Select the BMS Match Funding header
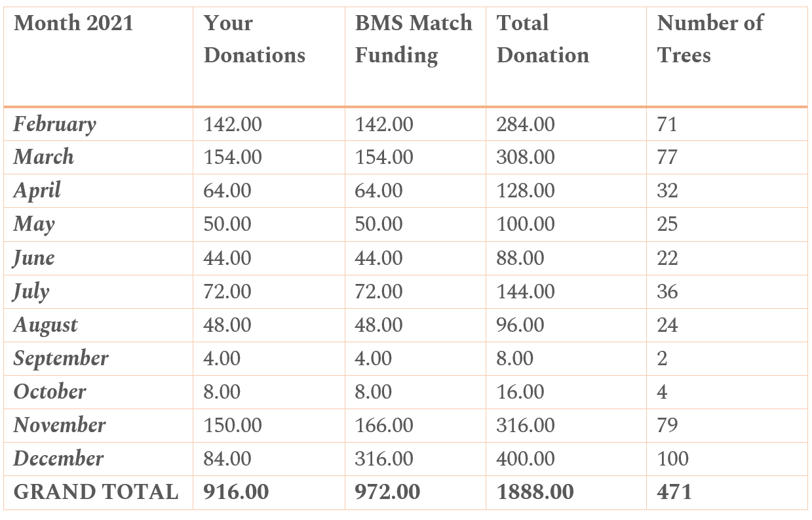Image resolution: width=812 pixels, height=520 pixels. [x=416, y=56]
